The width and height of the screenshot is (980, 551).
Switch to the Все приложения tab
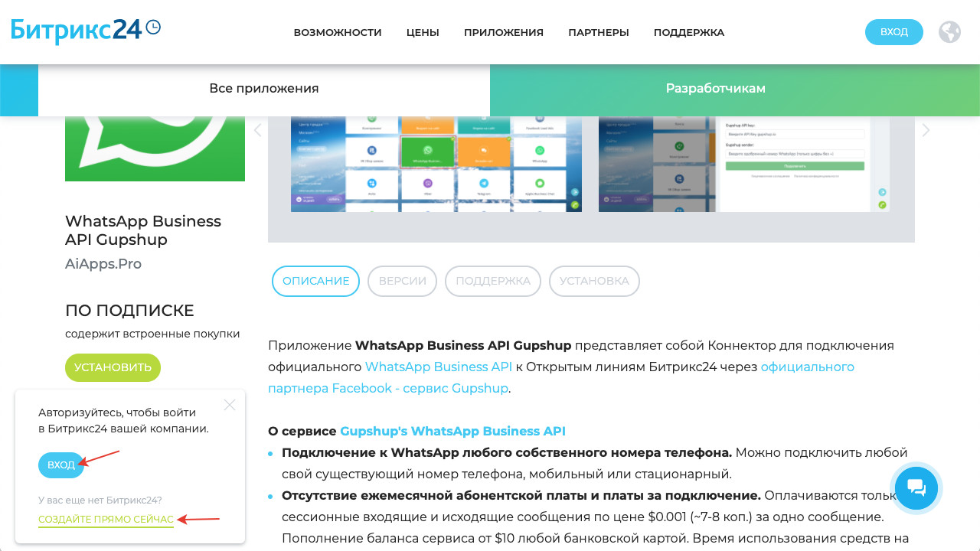pos(264,89)
